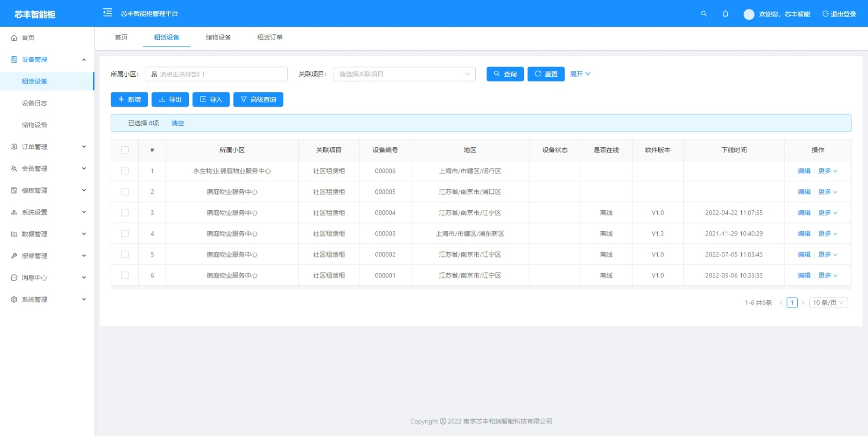Edit device 000001 via 编辑

(x=804, y=275)
